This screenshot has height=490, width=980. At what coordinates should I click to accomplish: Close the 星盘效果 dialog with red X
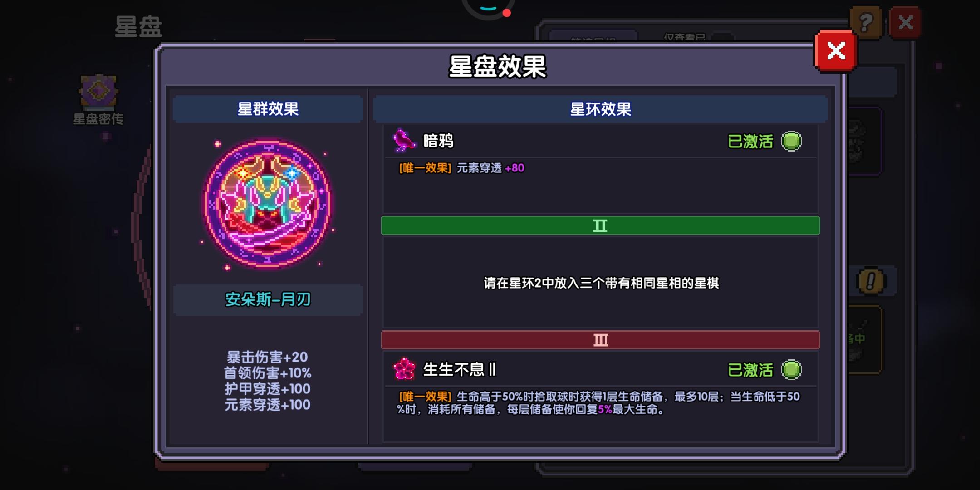[836, 51]
